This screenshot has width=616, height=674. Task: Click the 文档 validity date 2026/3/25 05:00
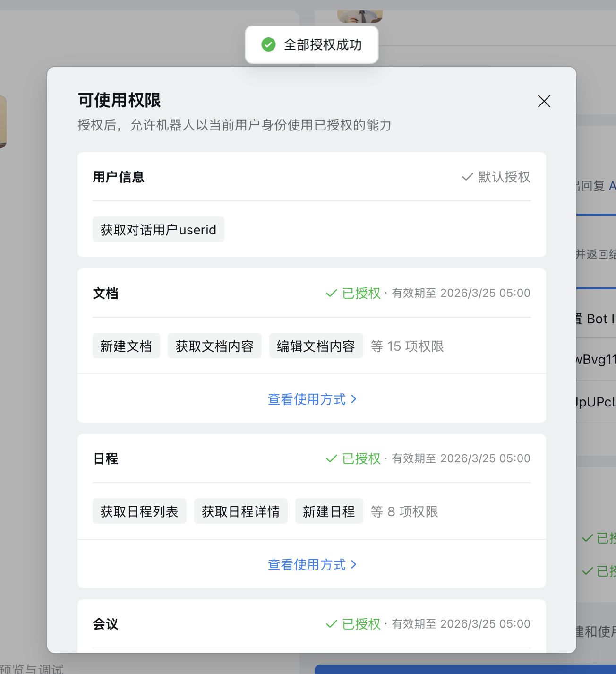[x=485, y=294]
